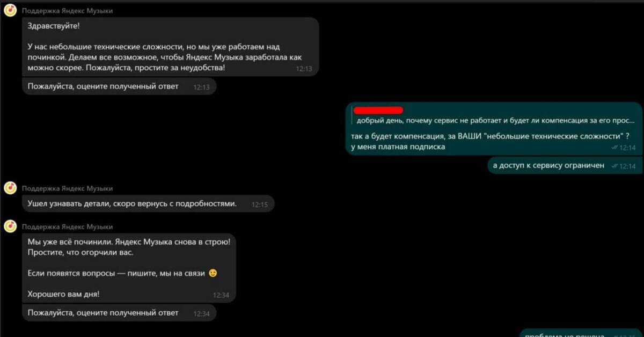This screenshot has width=644, height=337.
Task: Select the "У нас небольшие технические сложности" message
Action: coord(171,47)
